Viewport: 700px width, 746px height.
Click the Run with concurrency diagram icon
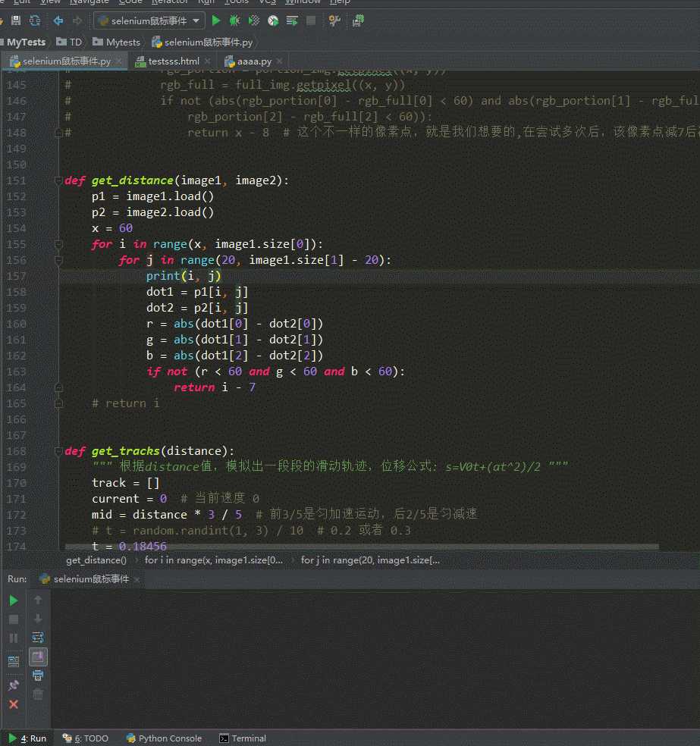pyautogui.click(x=292, y=20)
